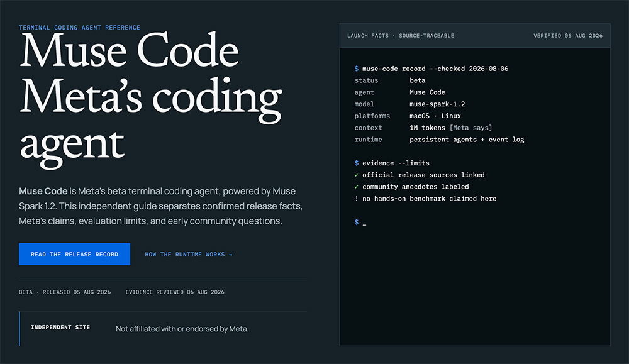Click the community anecdotes labeled line

click(411, 187)
